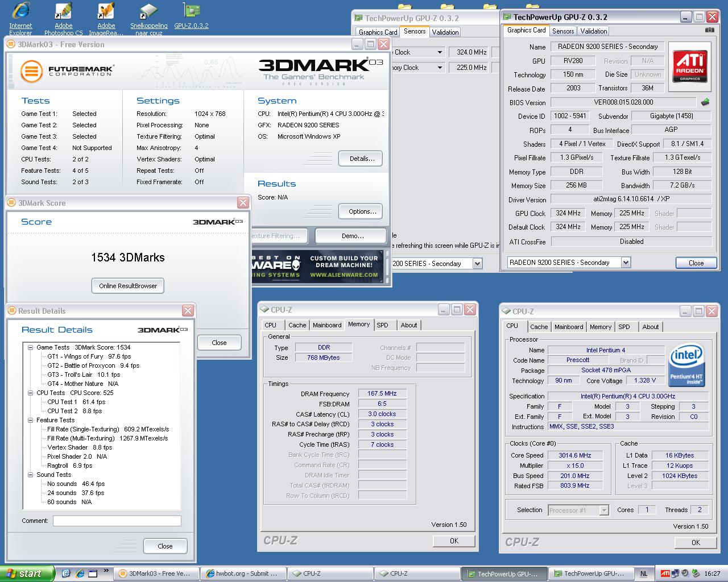The height and width of the screenshot is (582, 728).
Task: Click the Intel Pentium 4 HT logo in CPU-Z
Action: pos(687,365)
